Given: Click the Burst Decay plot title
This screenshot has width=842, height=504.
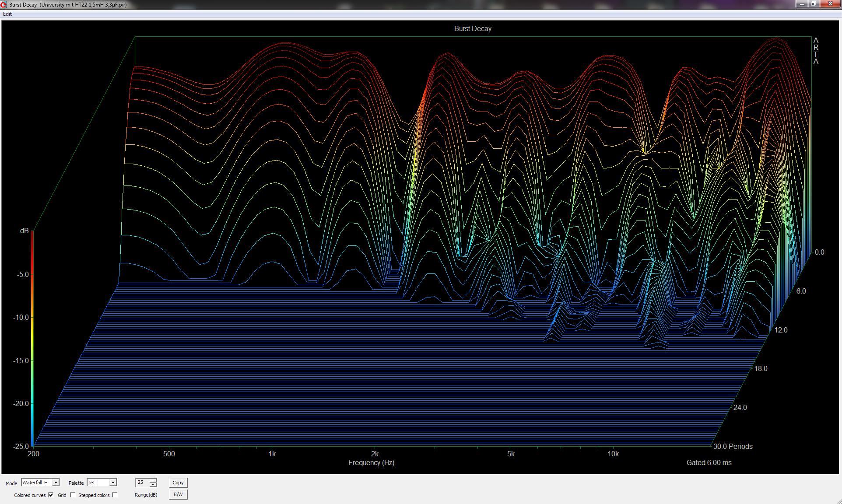Looking at the screenshot, I should point(473,29).
